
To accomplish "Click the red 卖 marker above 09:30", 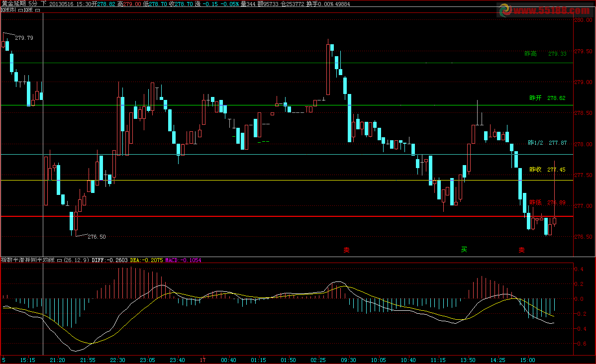I will [x=346, y=250].
